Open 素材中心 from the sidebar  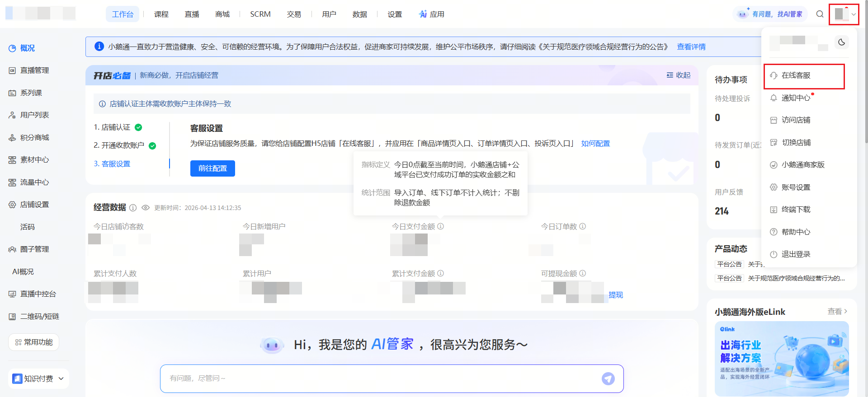[34, 160]
